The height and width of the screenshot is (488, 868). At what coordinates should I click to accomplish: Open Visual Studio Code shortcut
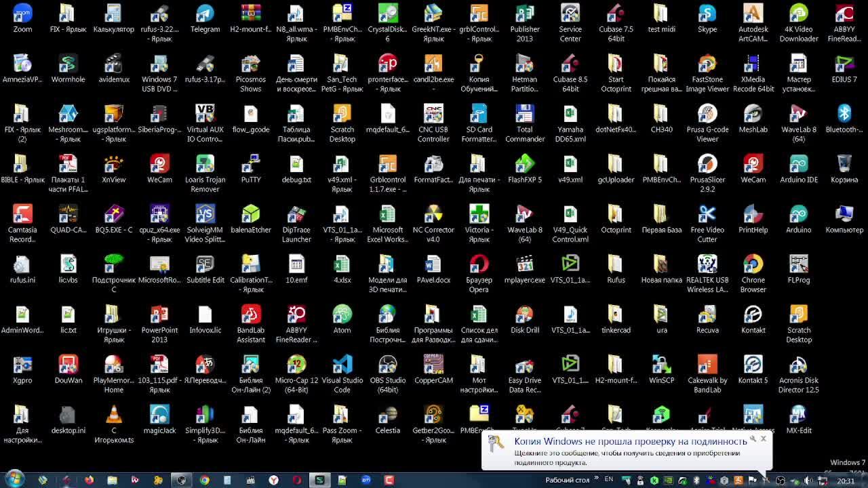342,374
